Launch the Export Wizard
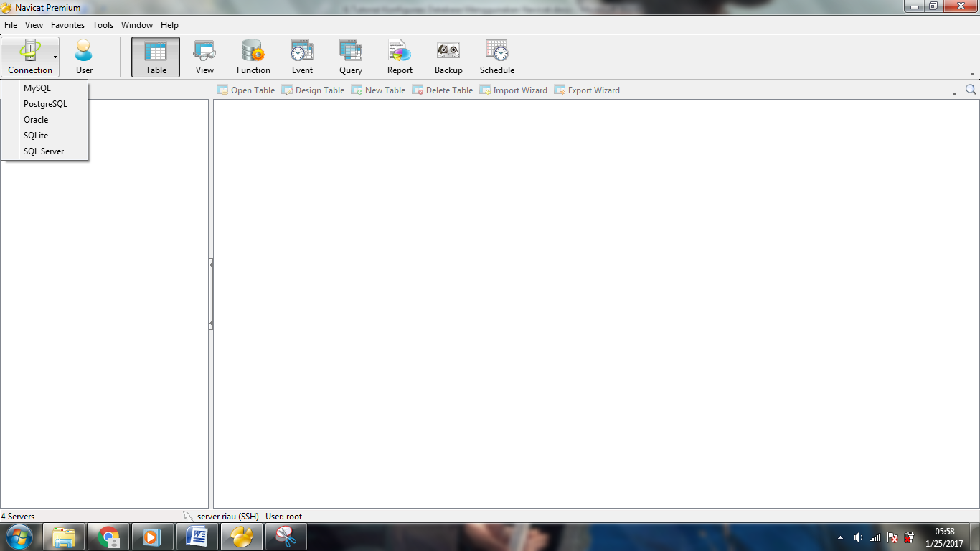 pos(587,90)
